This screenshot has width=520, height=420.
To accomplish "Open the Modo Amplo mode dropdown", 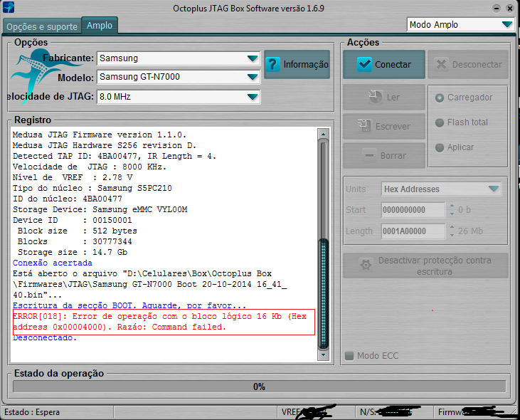I will 461,24.
